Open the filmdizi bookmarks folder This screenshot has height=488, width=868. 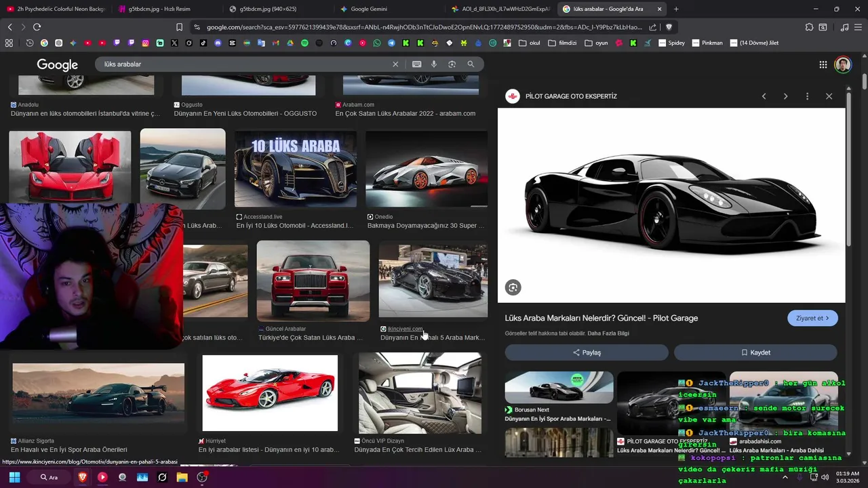coord(562,43)
